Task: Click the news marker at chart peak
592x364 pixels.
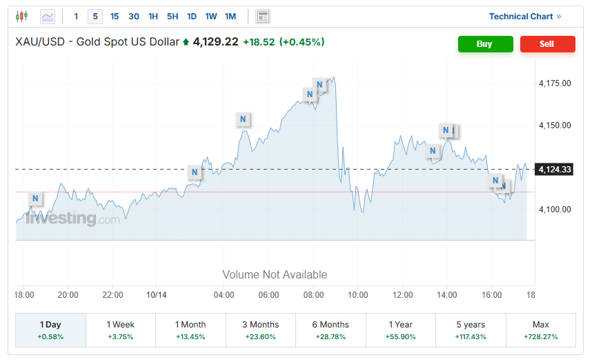Action: 319,85
